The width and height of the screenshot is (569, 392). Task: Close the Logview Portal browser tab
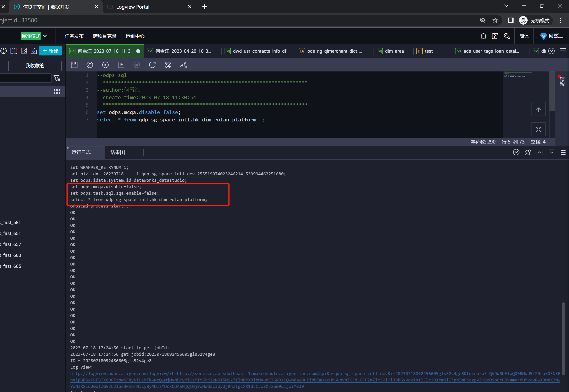click(x=190, y=7)
